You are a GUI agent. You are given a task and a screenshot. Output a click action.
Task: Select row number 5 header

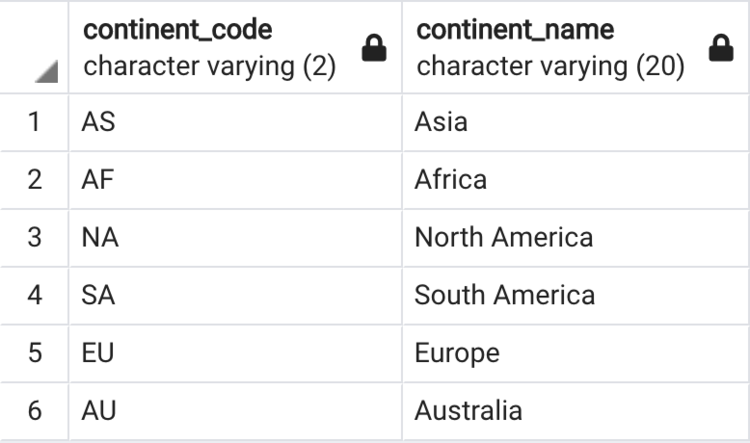pos(35,353)
